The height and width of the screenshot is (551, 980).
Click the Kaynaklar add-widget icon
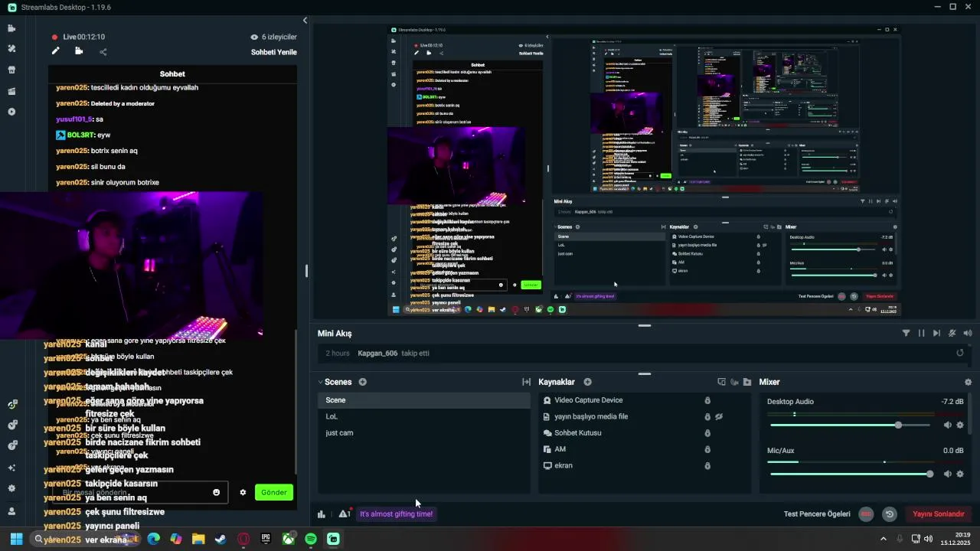(721, 382)
